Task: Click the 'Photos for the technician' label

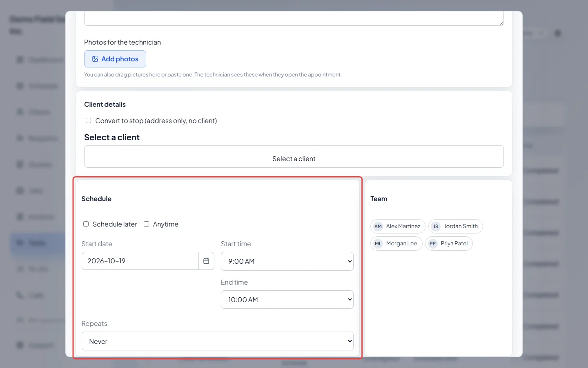Action: (122, 42)
